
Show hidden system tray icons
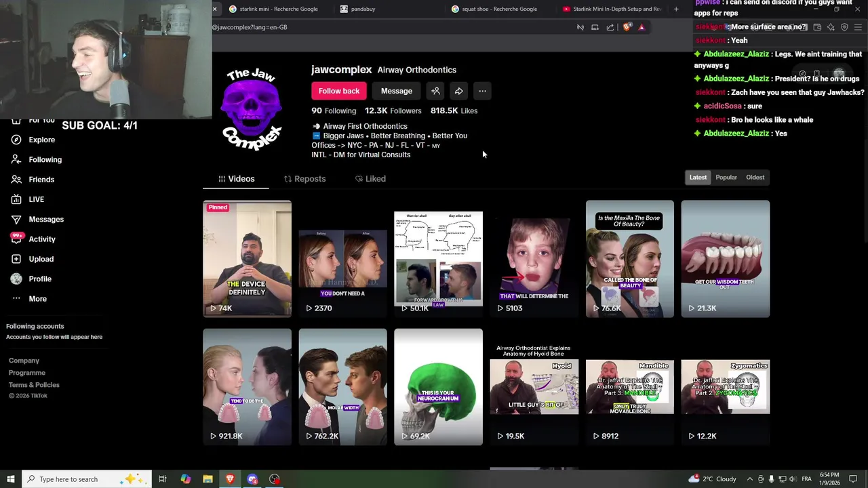[x=751, y=479]
